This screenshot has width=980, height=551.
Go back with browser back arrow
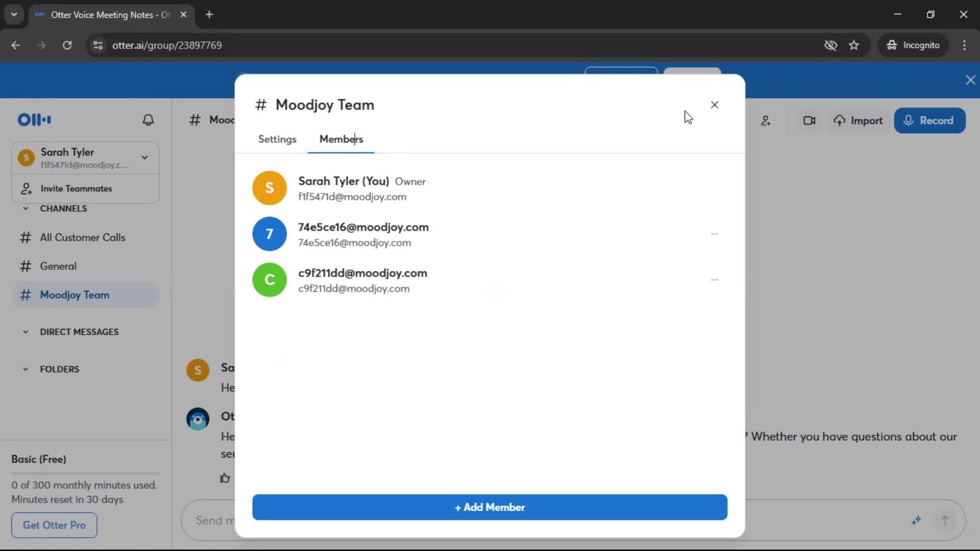pos(16,45)
